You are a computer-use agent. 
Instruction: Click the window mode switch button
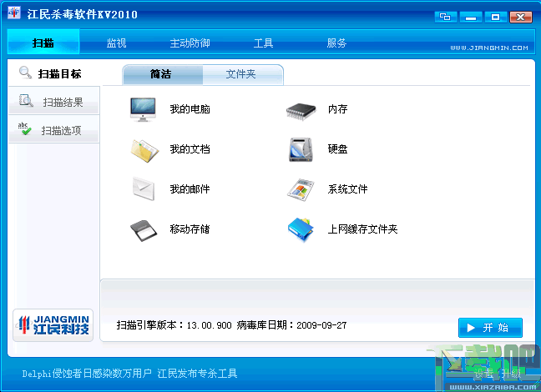446,17
